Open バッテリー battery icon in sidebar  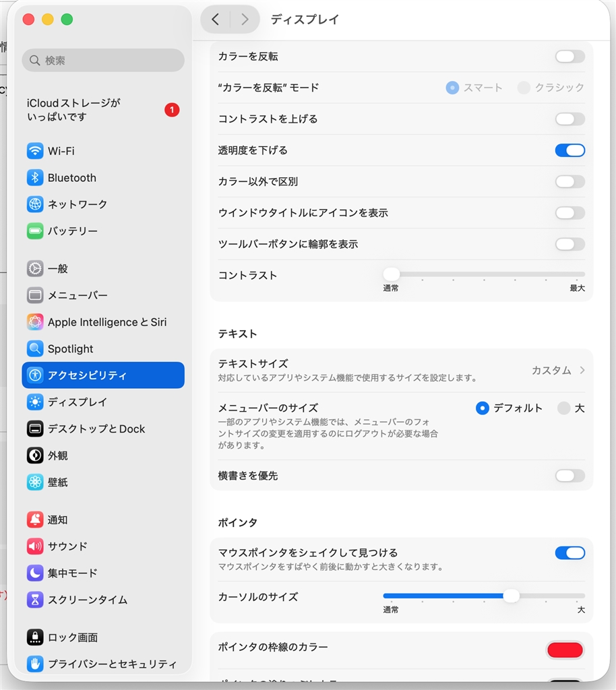(35, 231)
